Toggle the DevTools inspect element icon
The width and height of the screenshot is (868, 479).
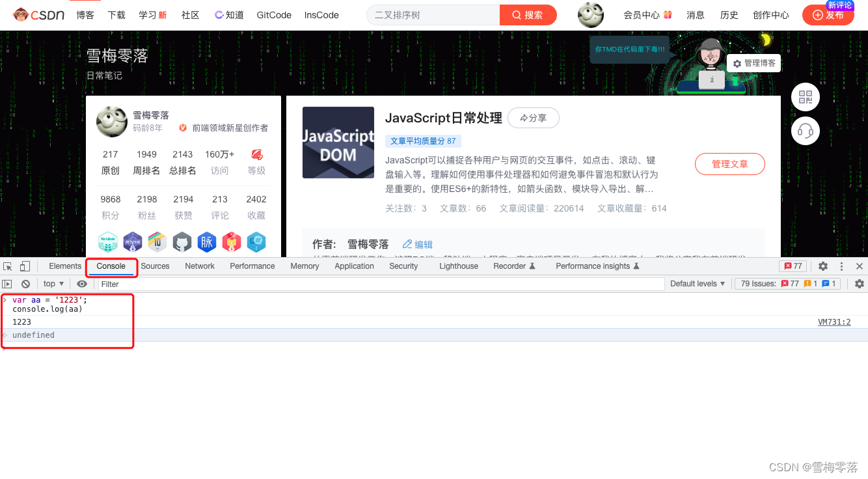point(8,266)
